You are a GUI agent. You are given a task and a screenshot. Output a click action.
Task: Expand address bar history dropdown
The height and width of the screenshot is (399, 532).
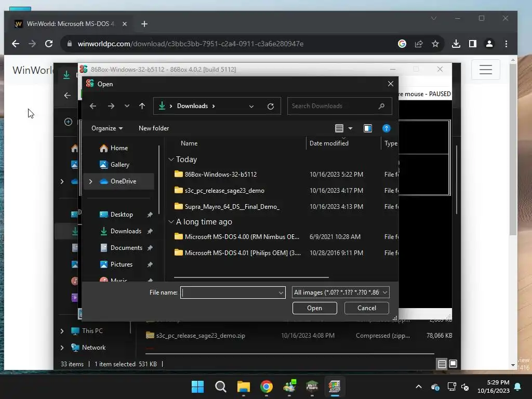(x=251, y=106)
